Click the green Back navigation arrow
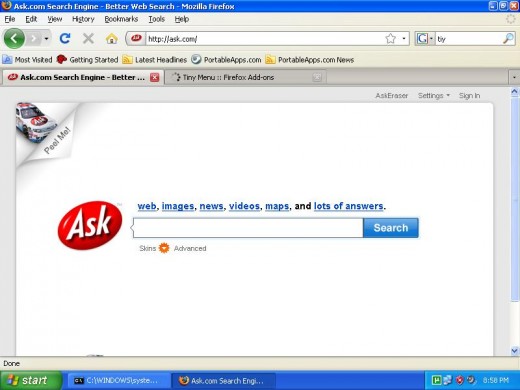The height and width of the screenshot is (390, 520). 14,39
